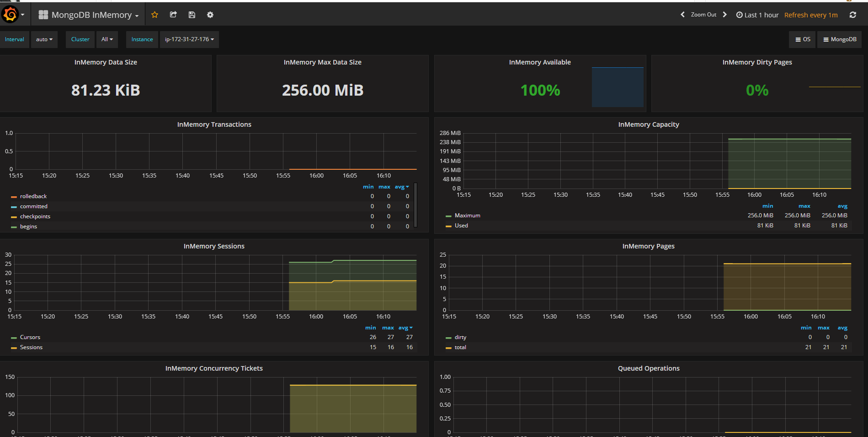The width and height of the screenshot is (868, 437).
Task: Toggle the committed series in Transactions legend
Action: click(x=33, y=206)
